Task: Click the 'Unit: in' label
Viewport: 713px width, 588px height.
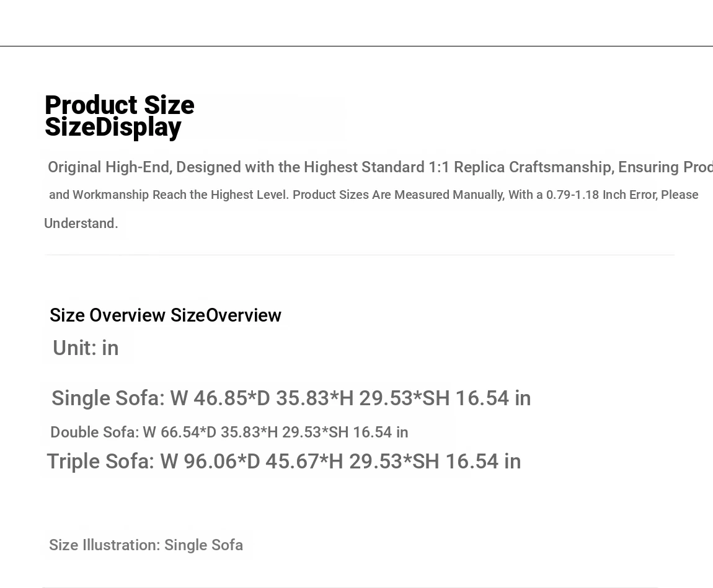Action: pos(86,348)
